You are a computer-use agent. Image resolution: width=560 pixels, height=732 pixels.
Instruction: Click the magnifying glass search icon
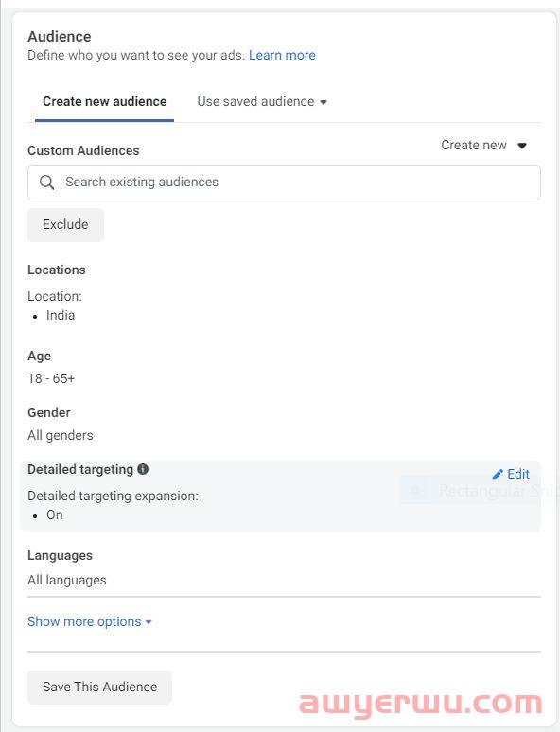(46, 183)
